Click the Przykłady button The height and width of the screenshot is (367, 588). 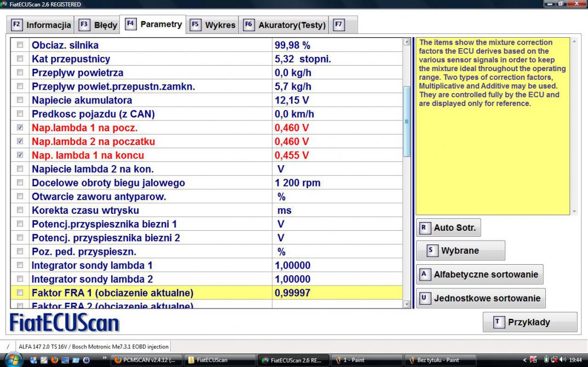pos(529,322)
